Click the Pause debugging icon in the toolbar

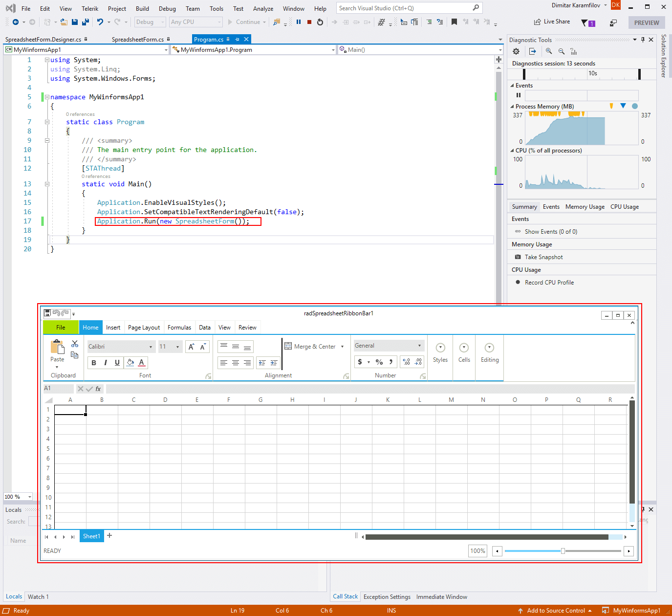(299, 22)
